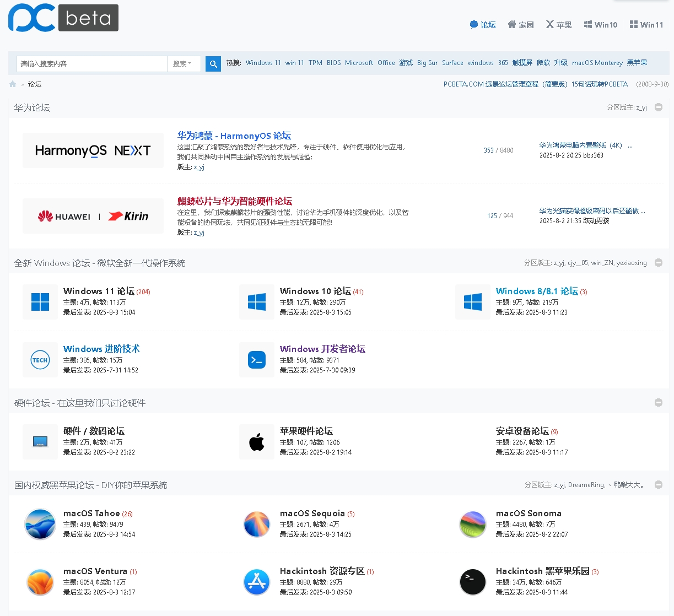Click moderator DreameRing in 黑苹果 section
Screen dimensions: 674x616
click(x=586, y=485)
